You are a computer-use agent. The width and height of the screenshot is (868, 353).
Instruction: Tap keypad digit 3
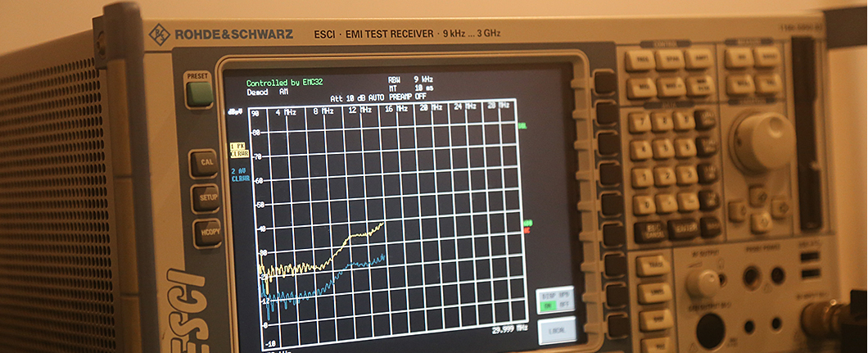[x=687, y=174]
